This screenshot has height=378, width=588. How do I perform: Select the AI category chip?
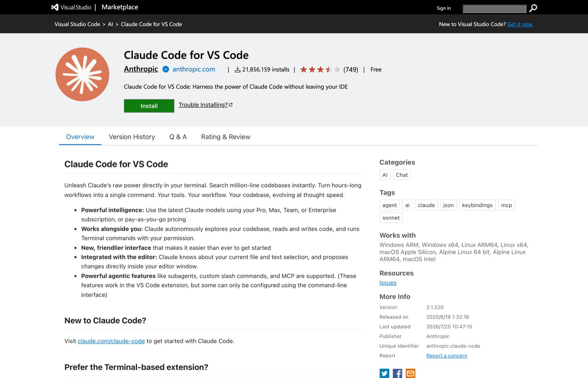385,175
